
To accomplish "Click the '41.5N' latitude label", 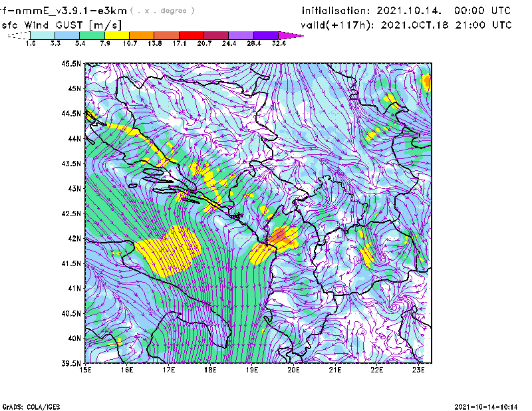I will [71, 263].
